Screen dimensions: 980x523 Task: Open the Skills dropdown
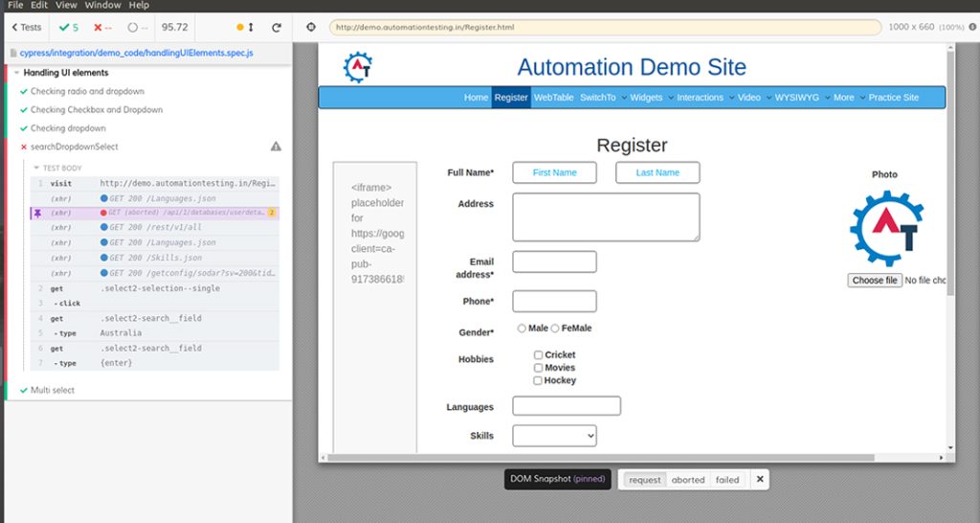[x=554, y=436]
